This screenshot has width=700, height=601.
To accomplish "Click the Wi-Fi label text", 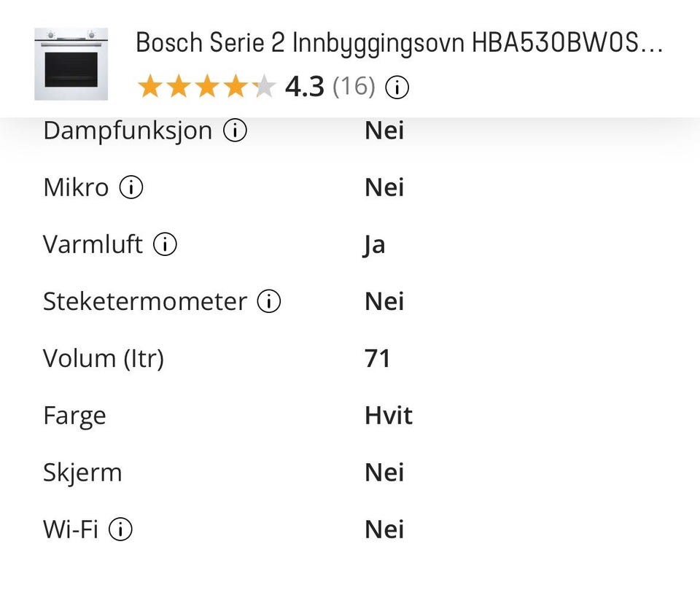I will pos(71,529).
